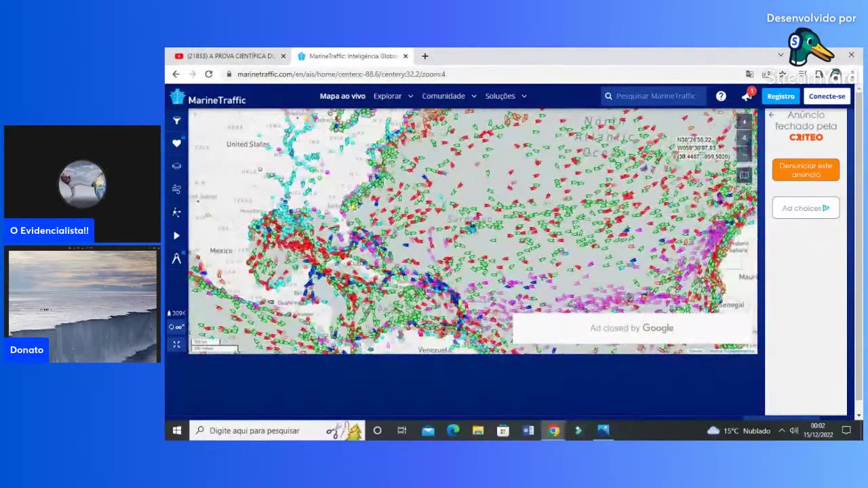Open Task View on taskbar
Viewport: 868px width, 488px height.
tap(401, 430)
